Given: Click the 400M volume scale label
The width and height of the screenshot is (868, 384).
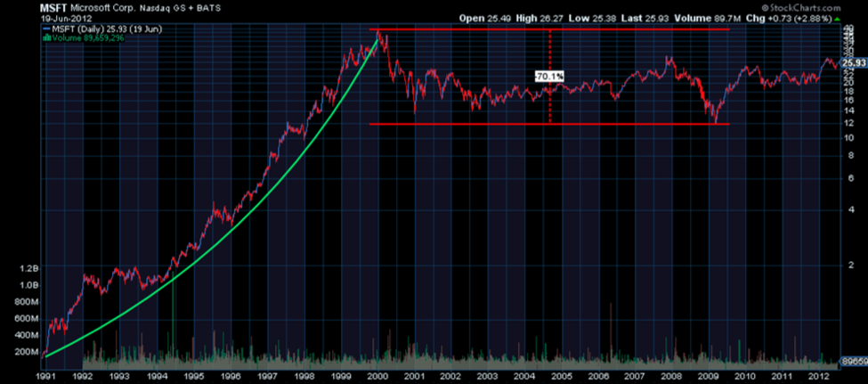Looking at the screenshot, I should click(28, 335).
